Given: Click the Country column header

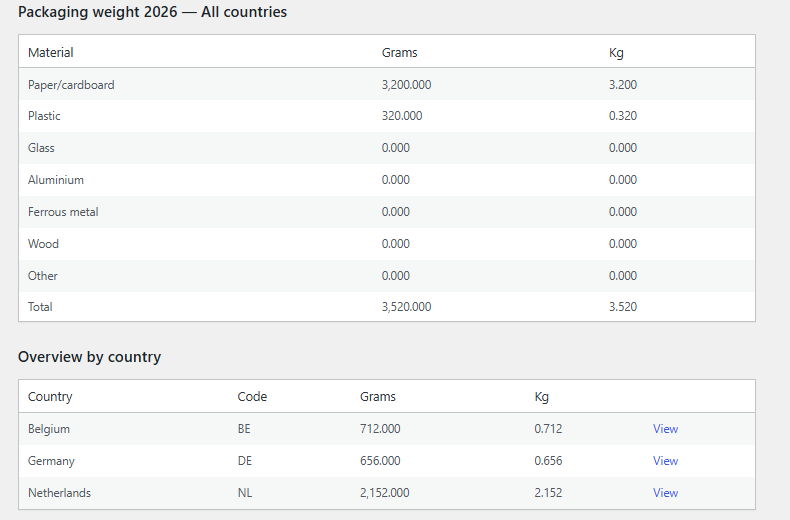Looking at the screenshot, I should coord(50,397).
